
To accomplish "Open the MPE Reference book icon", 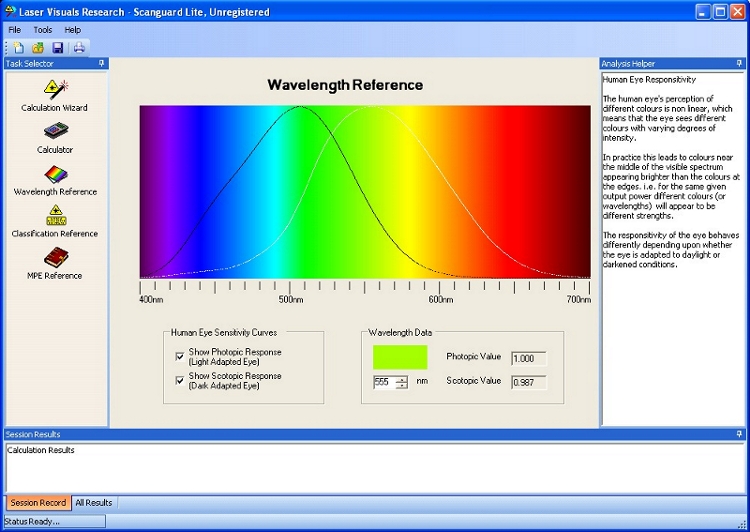I will tap(56, 257).
